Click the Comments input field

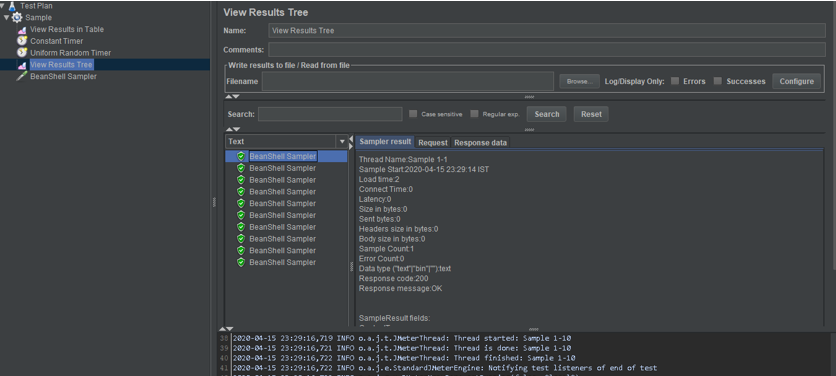tap(547, 50)
